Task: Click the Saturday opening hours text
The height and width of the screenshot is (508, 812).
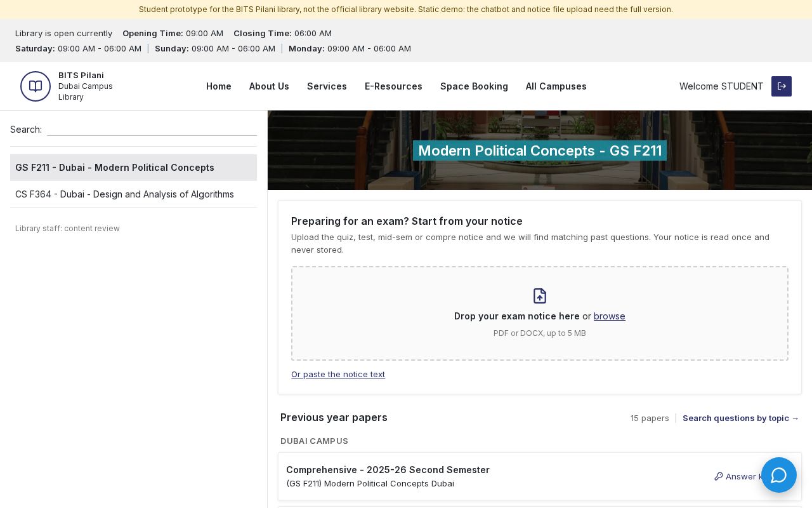Action: [x=78, y=48]
